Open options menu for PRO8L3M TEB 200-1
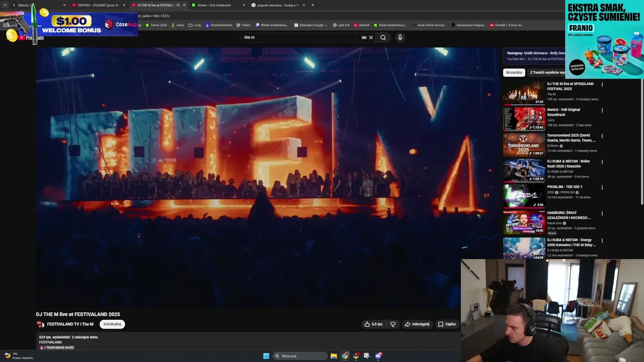Screen dimensions: 644x362 click(x=602, y=188)
